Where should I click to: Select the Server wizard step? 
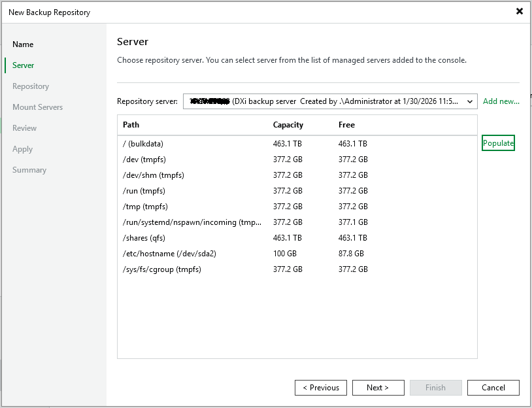coord(24,65)
